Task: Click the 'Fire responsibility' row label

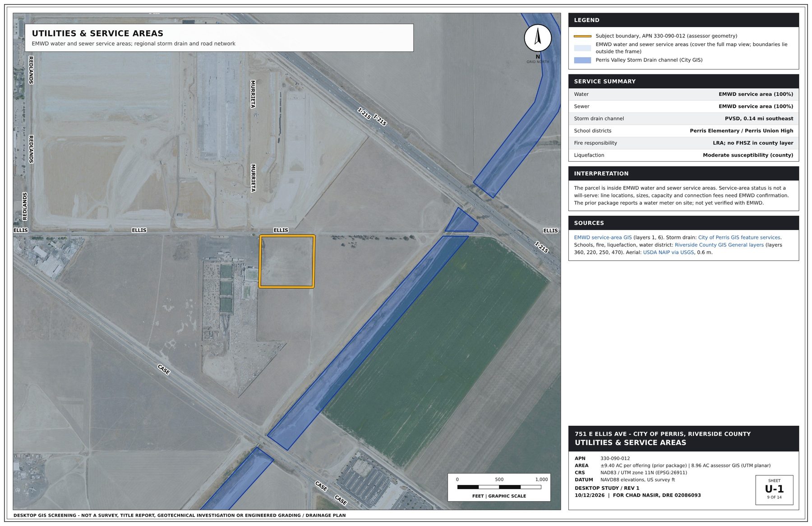Action: click(x=595, y=143)
